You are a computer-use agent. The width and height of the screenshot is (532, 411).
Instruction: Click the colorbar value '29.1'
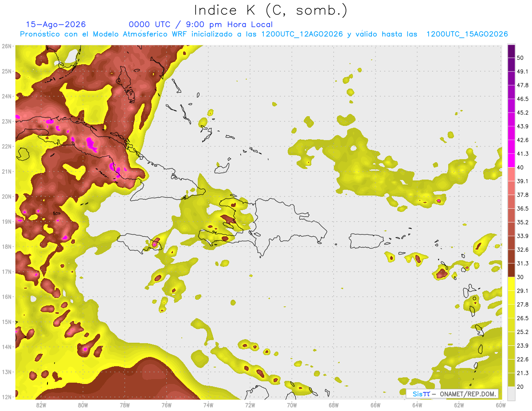[523, 291]
